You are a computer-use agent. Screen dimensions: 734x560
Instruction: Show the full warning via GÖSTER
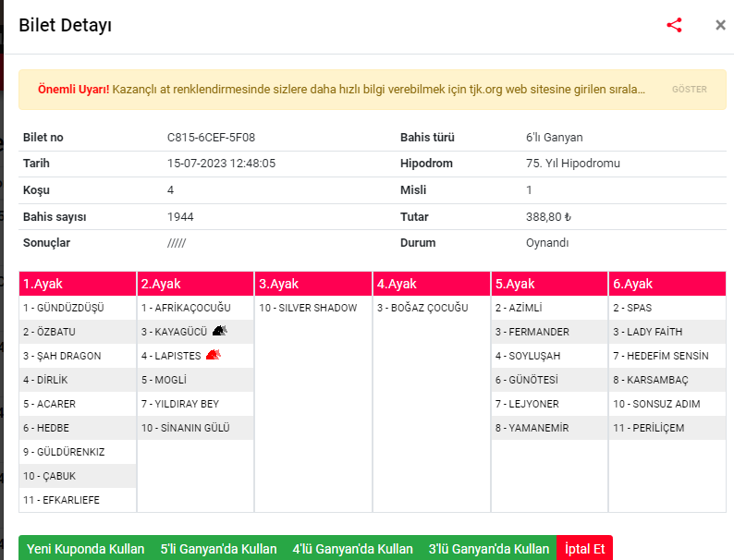coord(689,90)
